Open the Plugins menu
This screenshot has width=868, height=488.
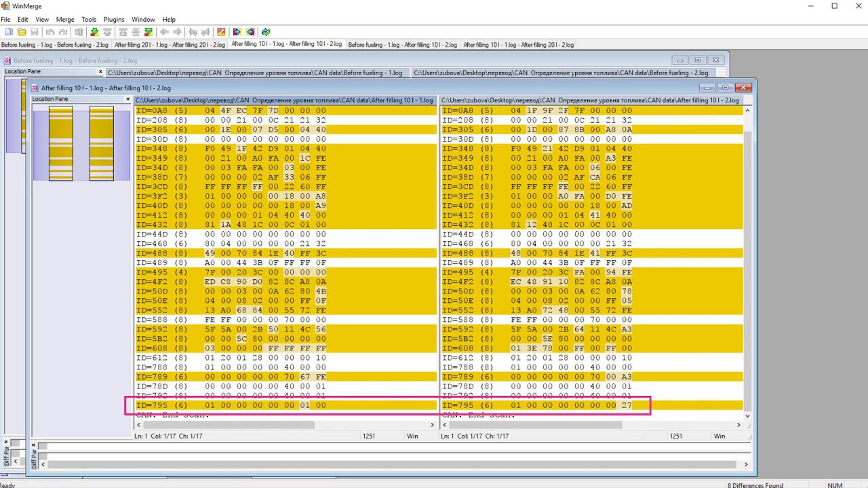(x=114, y=20)
